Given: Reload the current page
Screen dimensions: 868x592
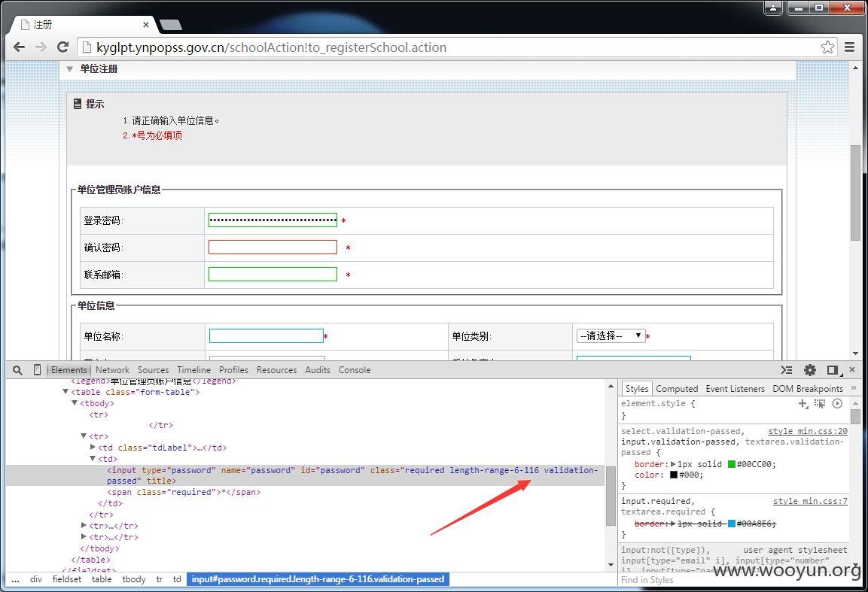Looking at the screenshot, I should [x=62, y=47].
